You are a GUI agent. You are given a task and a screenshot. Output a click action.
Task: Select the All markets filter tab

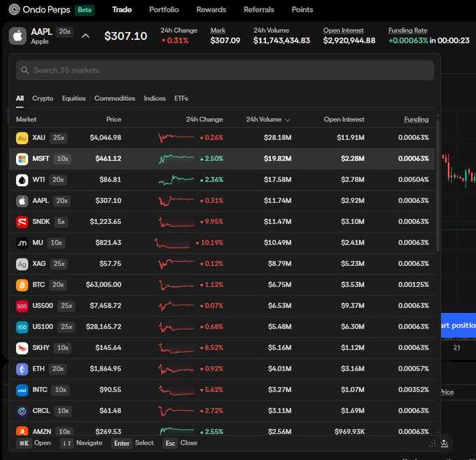(20, 99)
